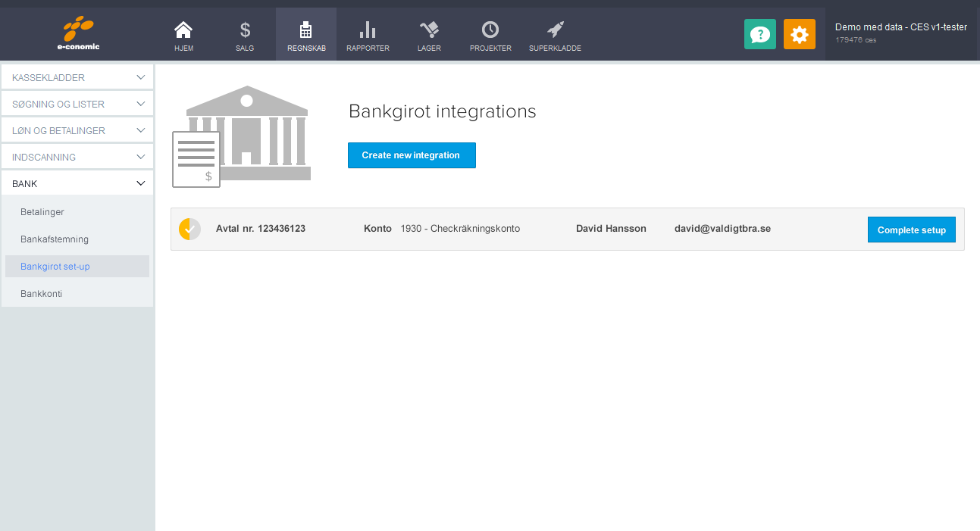Select Betalinger in Bank menu
This screenshot has width=980, height=531.
click(x=42, y=212)
